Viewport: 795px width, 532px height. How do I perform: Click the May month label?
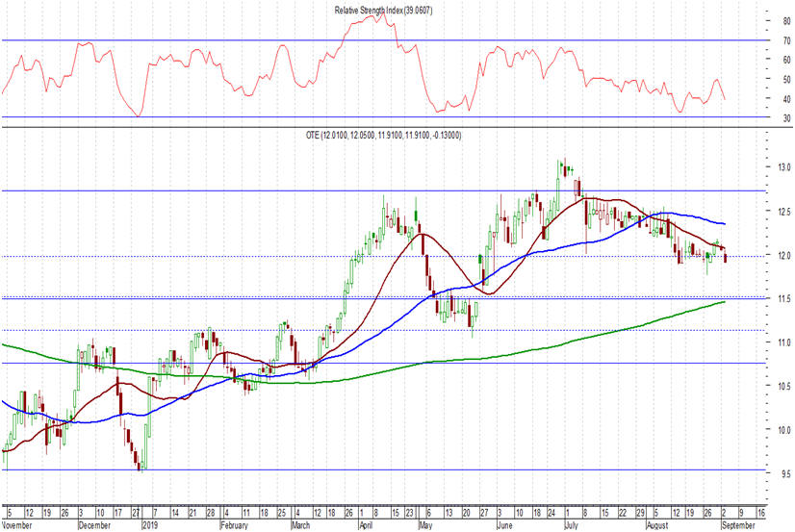tap(425, 525)
